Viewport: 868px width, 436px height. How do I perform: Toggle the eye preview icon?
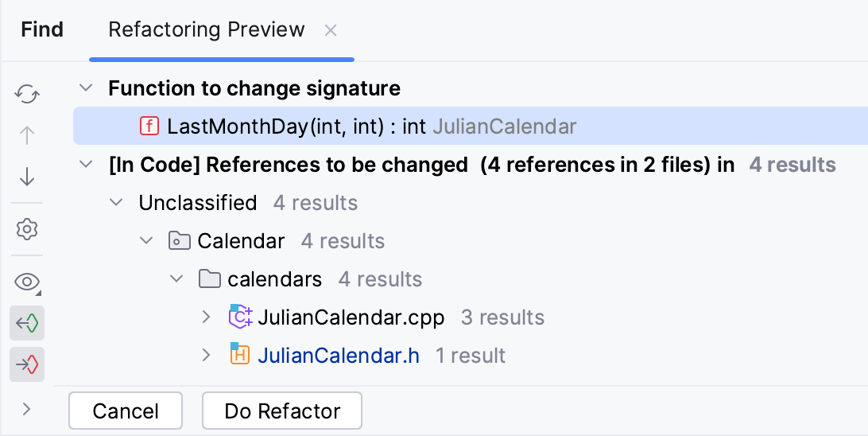(27, 282)
